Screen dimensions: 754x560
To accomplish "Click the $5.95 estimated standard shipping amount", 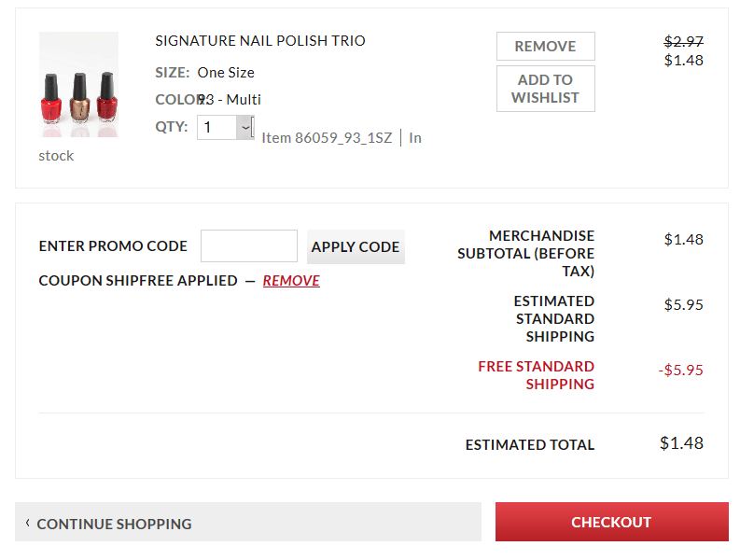I will [x=683, y=305].
